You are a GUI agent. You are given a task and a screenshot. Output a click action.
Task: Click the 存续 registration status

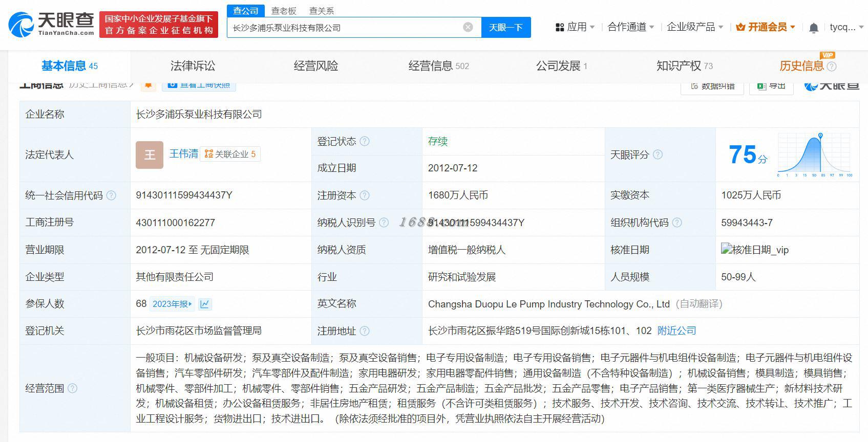click(438, 141)
